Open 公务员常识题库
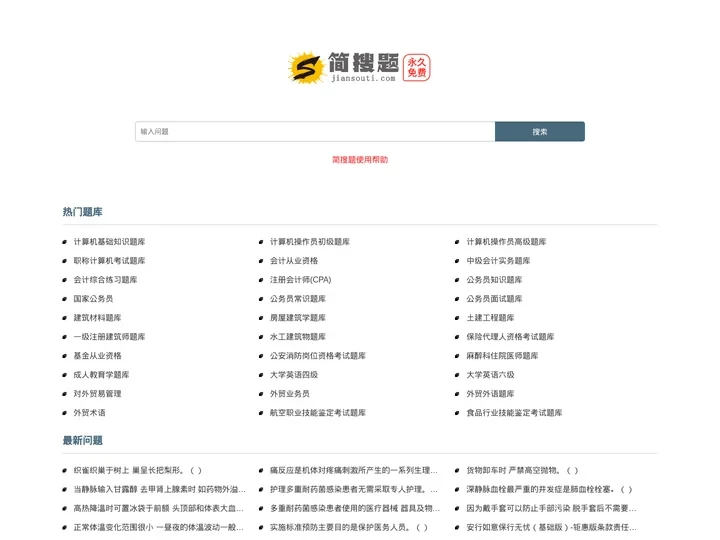This screenshot has height=540, width=720. click(x=298, y=298)
